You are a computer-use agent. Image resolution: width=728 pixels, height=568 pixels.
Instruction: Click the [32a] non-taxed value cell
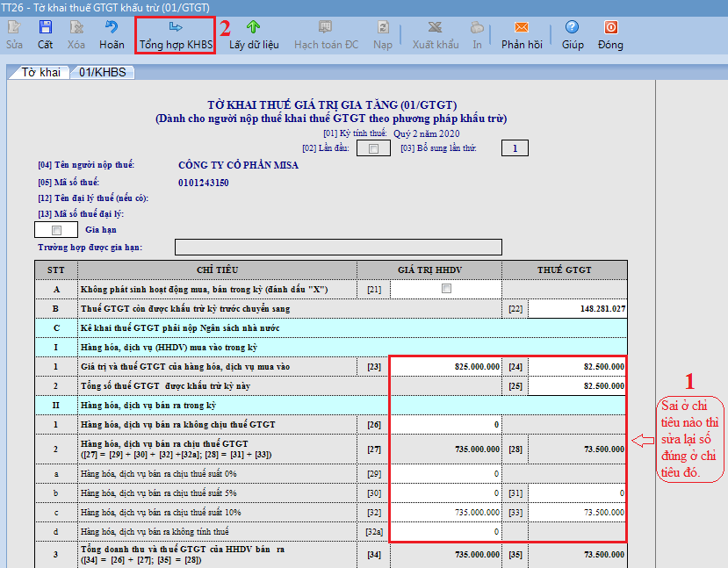coord(446,532)
